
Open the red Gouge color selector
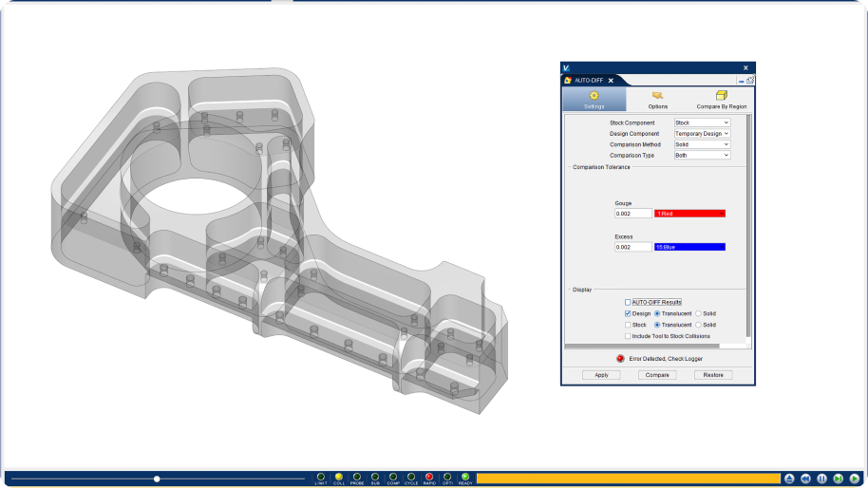coord(689,214)
